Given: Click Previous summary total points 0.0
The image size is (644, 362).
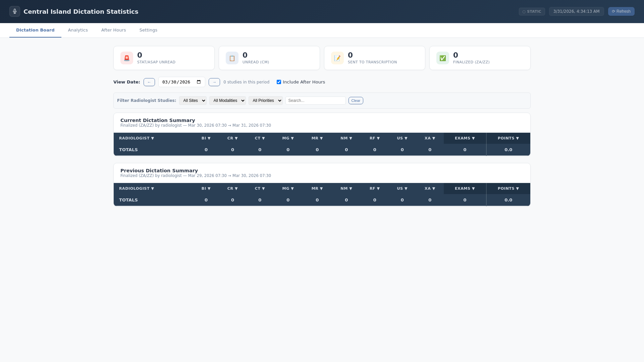Looking at the screenshot, I should 508,200.
